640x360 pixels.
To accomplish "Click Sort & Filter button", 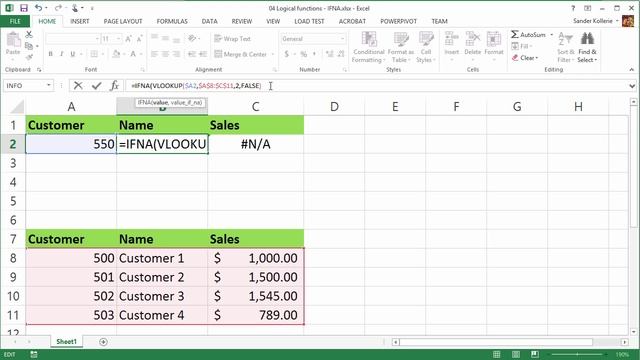I will (566, 48).
